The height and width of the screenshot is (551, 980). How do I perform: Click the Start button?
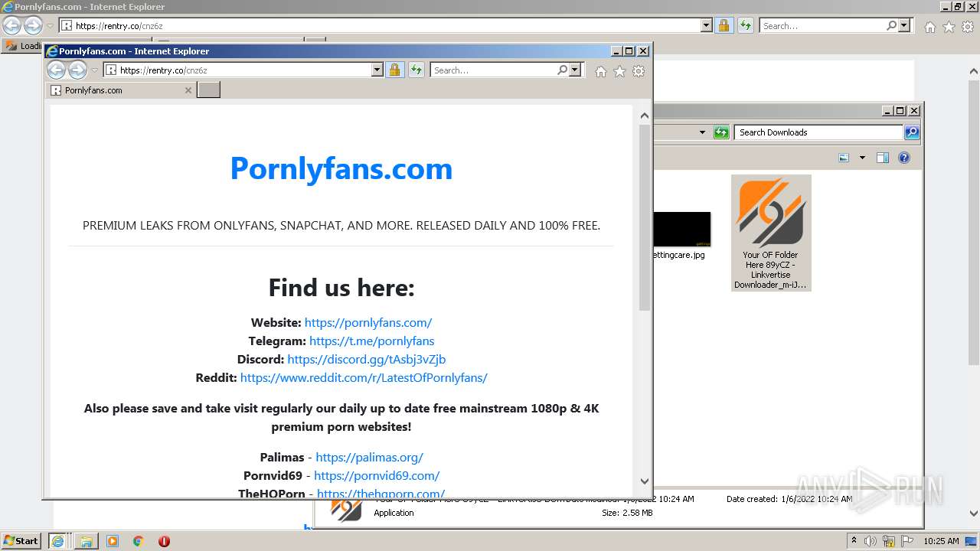pyautogui.click(x=21, y=541)
